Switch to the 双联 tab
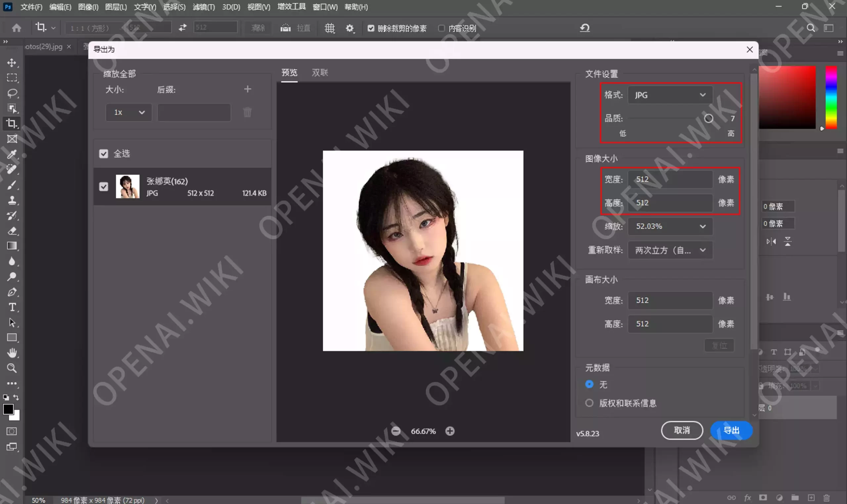Image resolution: width=847 pixels, height=504 pixels. coord(320,72)
